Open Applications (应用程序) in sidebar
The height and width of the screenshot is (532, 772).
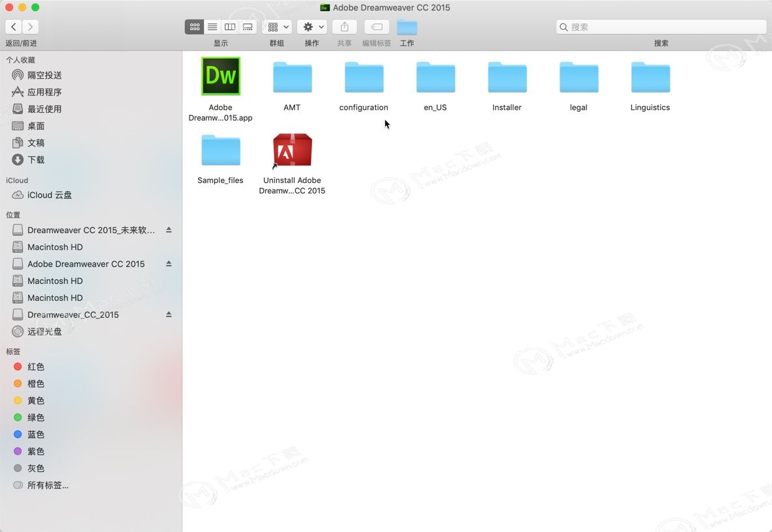[x=37, y=92]
